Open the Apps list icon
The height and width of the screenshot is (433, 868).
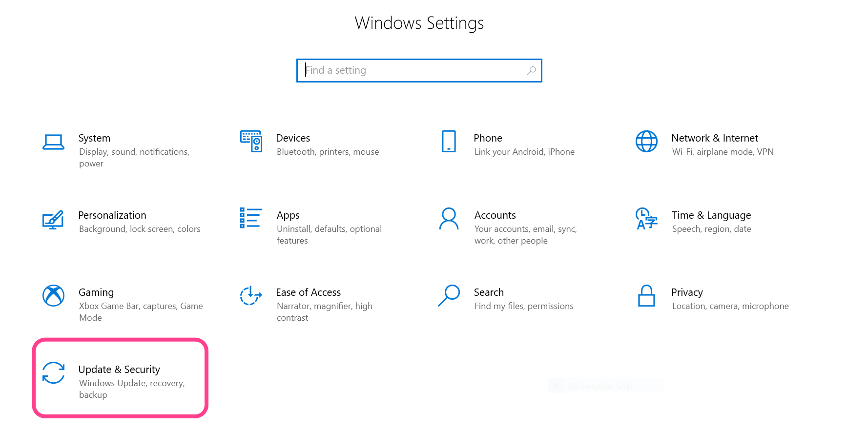tap(251, 218)
